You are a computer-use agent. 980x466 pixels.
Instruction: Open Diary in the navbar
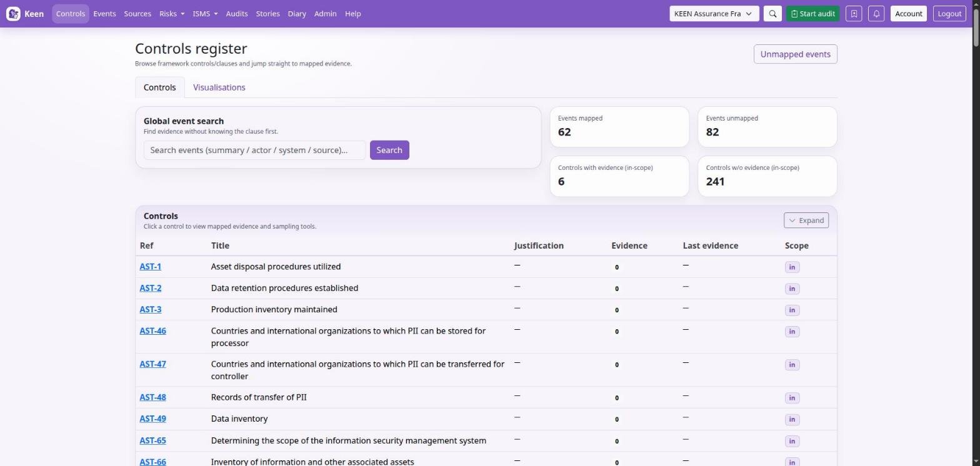click(x=297, y=14)
